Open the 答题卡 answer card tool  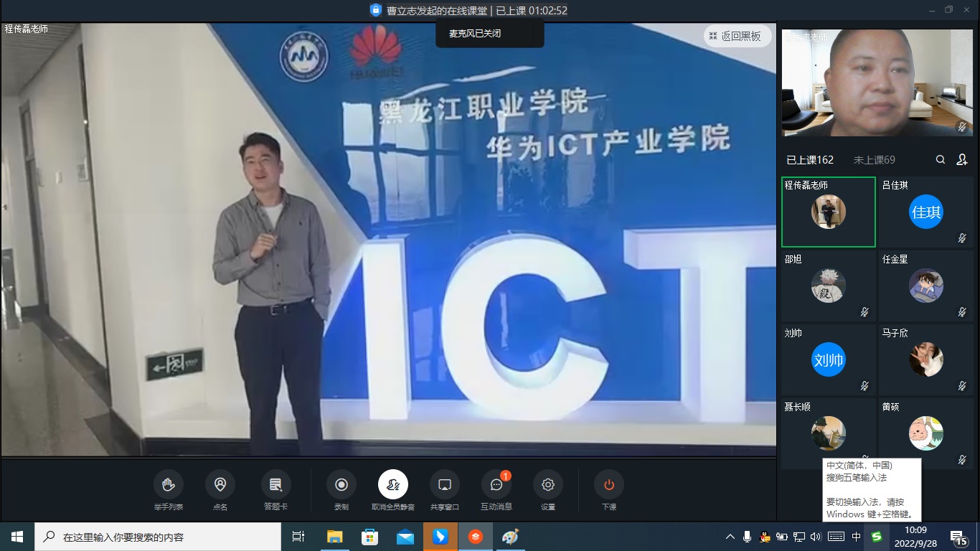click(275, 485)
